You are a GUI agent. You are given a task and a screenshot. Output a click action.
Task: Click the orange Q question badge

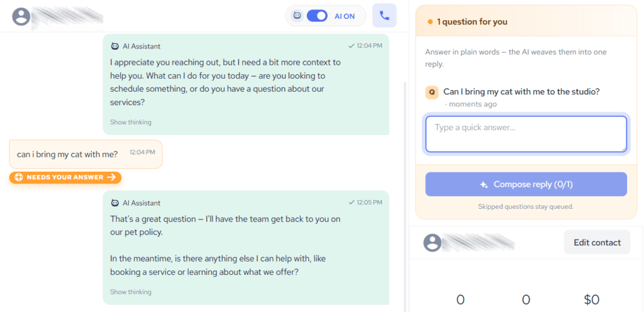point(431,92)
